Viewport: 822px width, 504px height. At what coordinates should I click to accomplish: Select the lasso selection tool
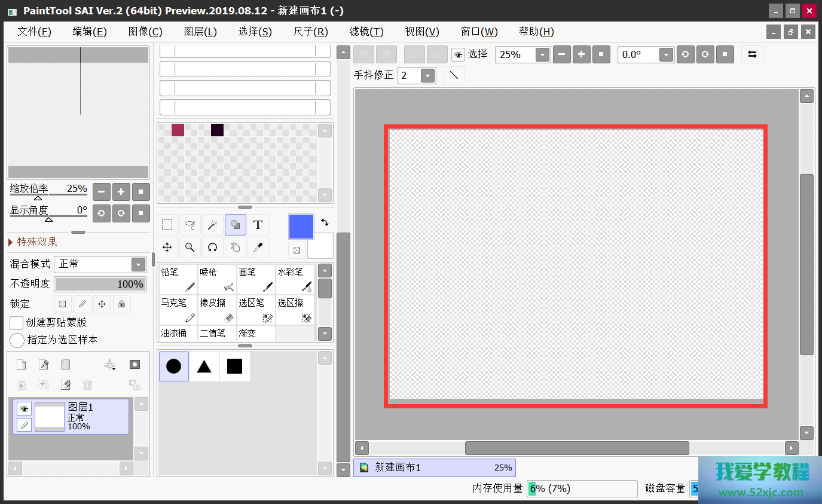coord(190,225)
